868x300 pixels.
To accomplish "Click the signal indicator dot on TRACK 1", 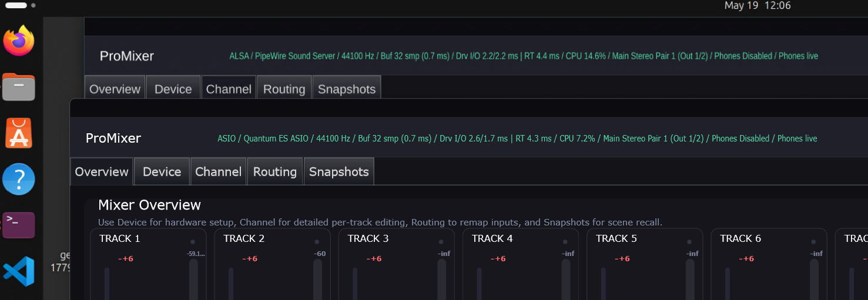I will tap(193, 242).
